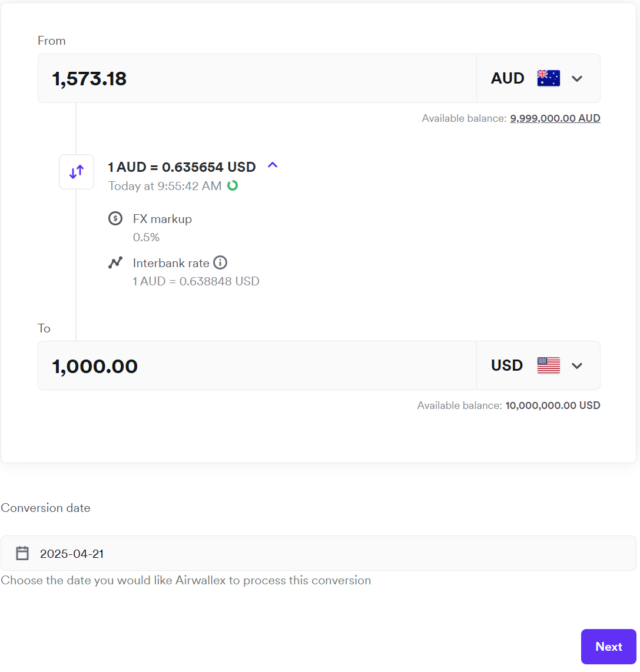The image size is (640, 672).
Task: Click the calendar icon in date field
Action: click(22, 553)
